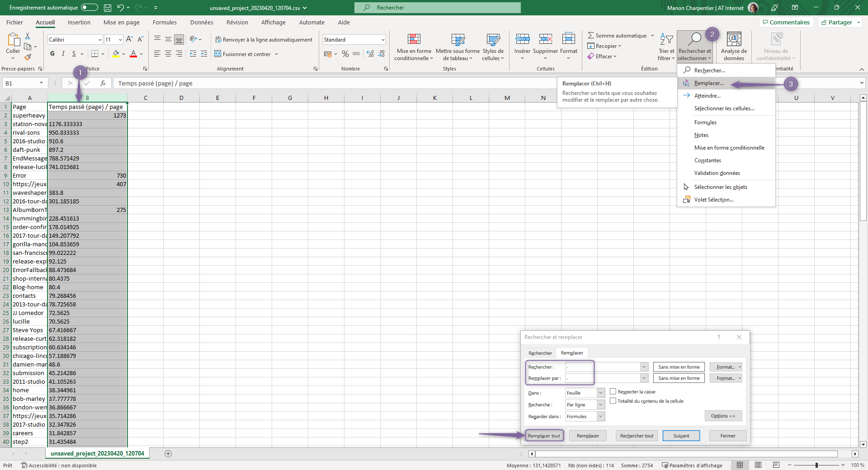The width and height of the screenshot is (868, 470).
Task: Click the Fermer button in dialog
Action: pos(727,436)
